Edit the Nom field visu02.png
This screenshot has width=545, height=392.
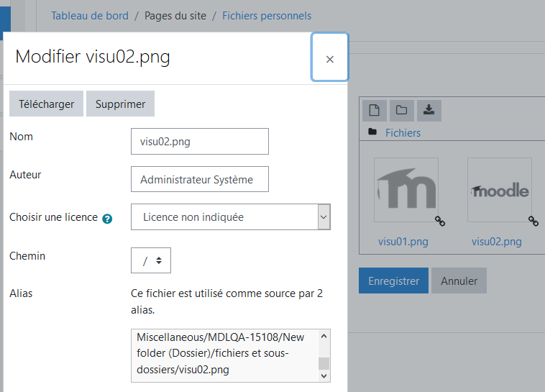(199, 142)
